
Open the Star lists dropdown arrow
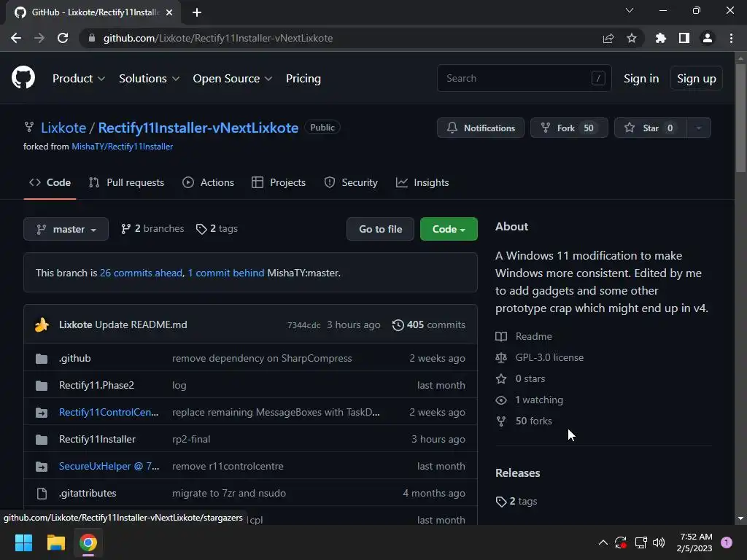point(699,128)
